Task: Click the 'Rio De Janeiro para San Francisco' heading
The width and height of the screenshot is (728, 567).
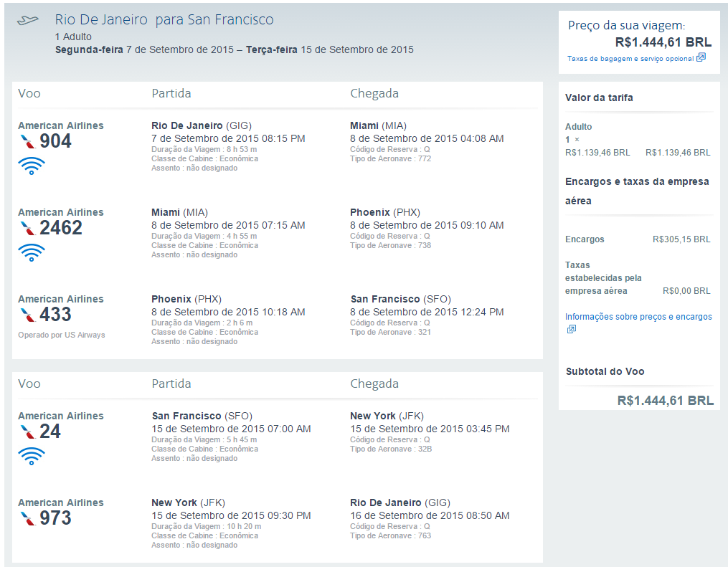Action: point(164,19)
